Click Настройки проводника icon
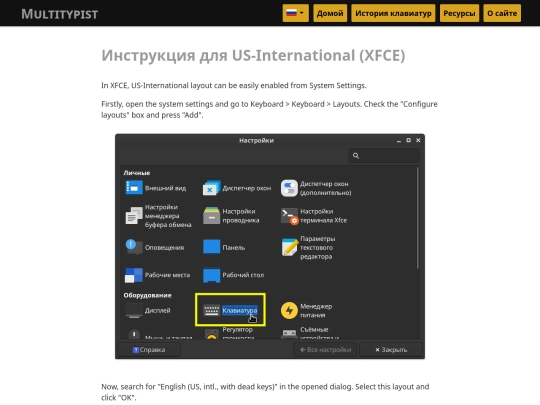 (x=211, y=216)
